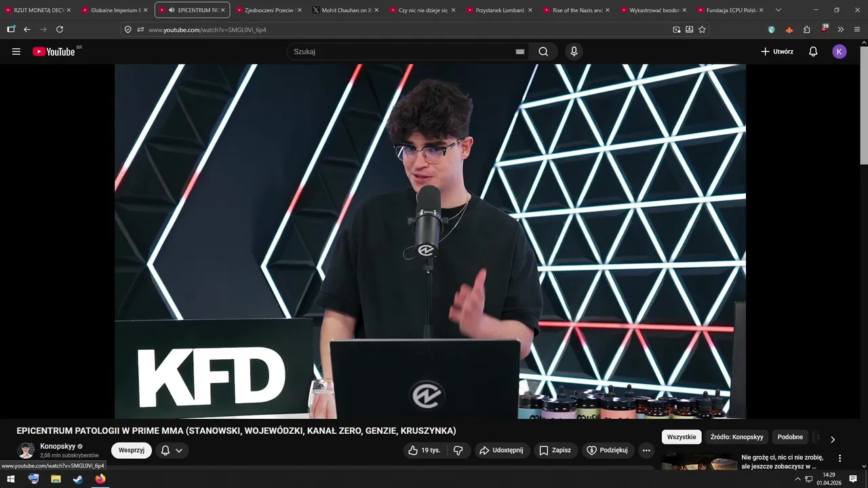Viewport: 868px width, 488px height.
Task: Close the EPICENTRUM PATOLOGII tab
Action: (x=222, y=10)
